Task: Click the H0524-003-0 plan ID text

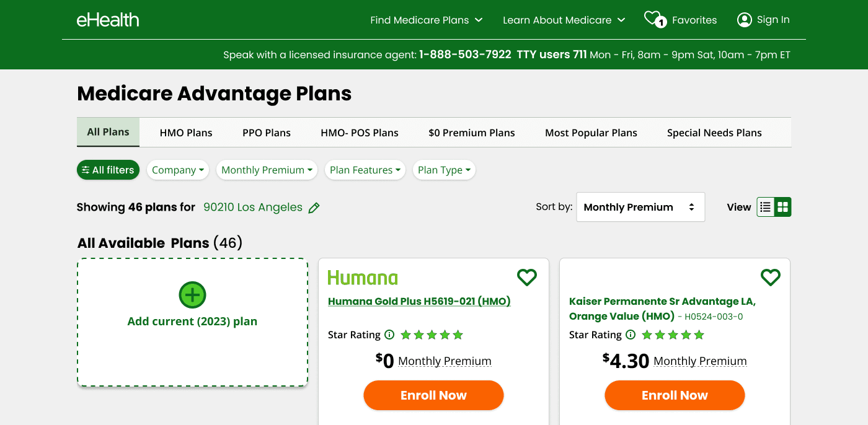Action: tap(714, 317)
